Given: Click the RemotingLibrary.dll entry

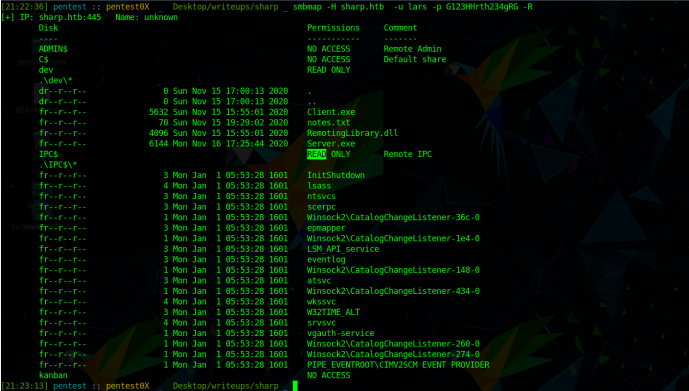Looking at the screenshot, I should [x=352, y=133].
